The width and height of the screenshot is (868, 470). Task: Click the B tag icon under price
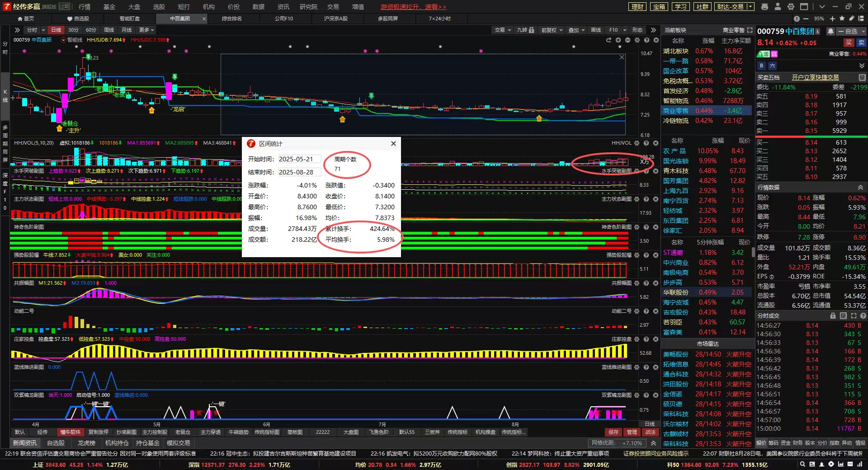tap(762, 66)
